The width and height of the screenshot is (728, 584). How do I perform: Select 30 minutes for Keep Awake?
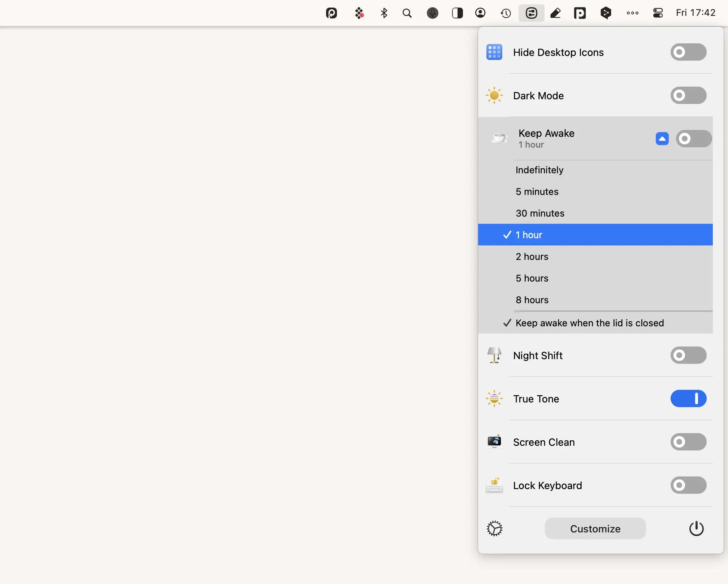tap(539, 213)
